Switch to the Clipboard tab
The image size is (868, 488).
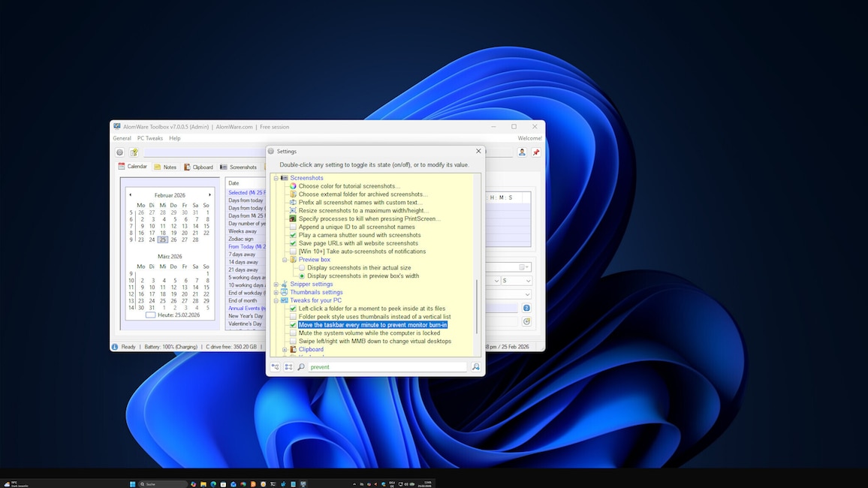(198, 167)
